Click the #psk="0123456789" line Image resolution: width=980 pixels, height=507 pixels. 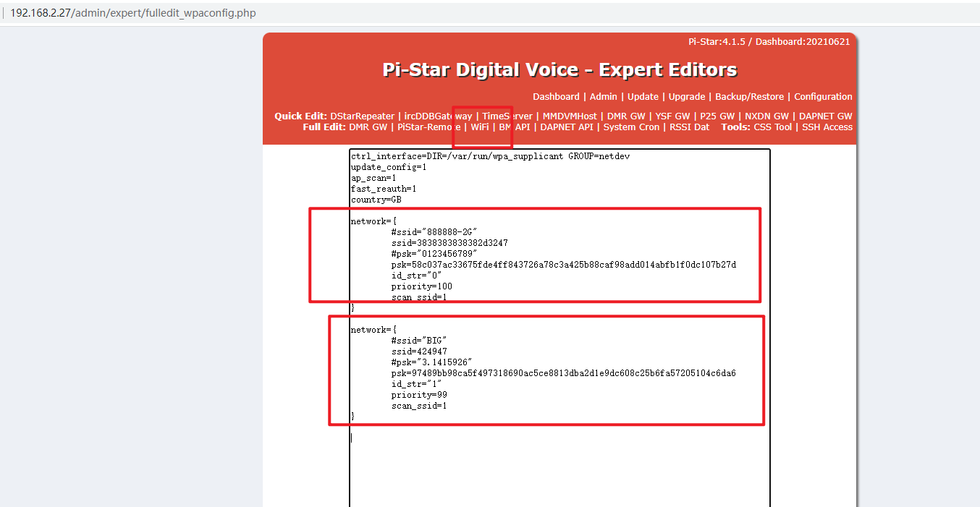434,254
